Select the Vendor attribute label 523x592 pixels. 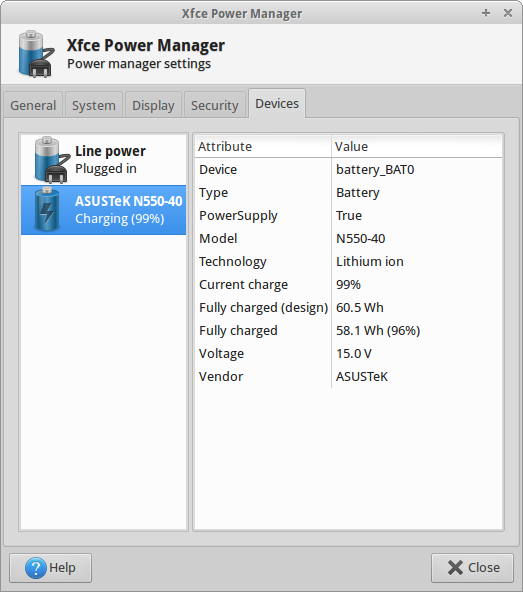[x=221, y=377]
